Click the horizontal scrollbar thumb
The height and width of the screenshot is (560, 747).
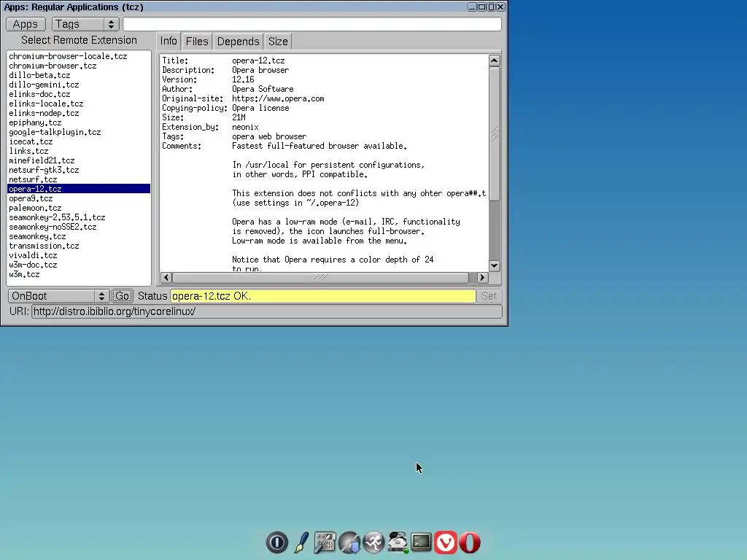pyautogui.click(x=320, y=277)
